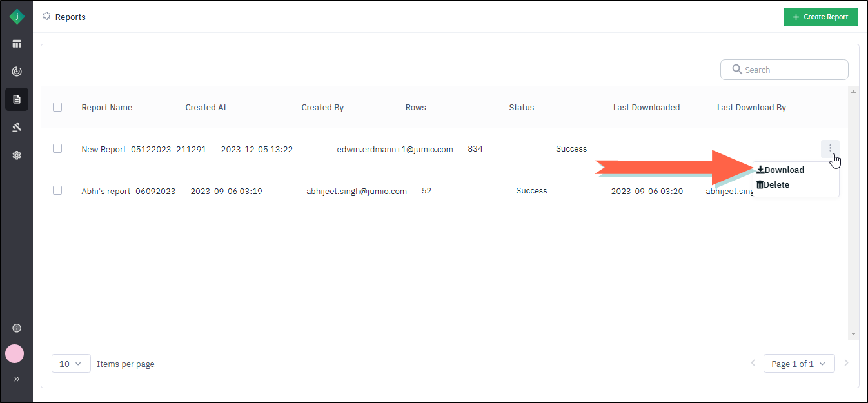
Task: Check the New Report_05122023_211291 row checkbox
Action: point(57,148)
